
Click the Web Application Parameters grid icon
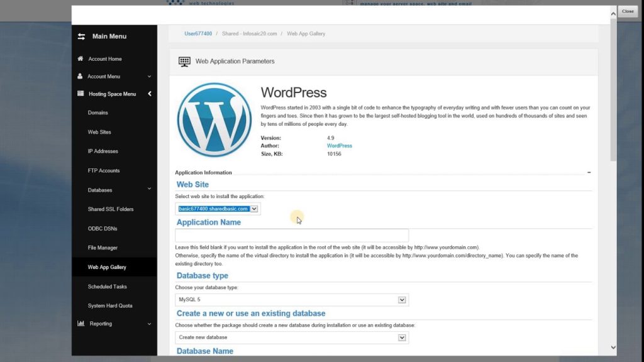pyautogui.click(x=184, y=62)
